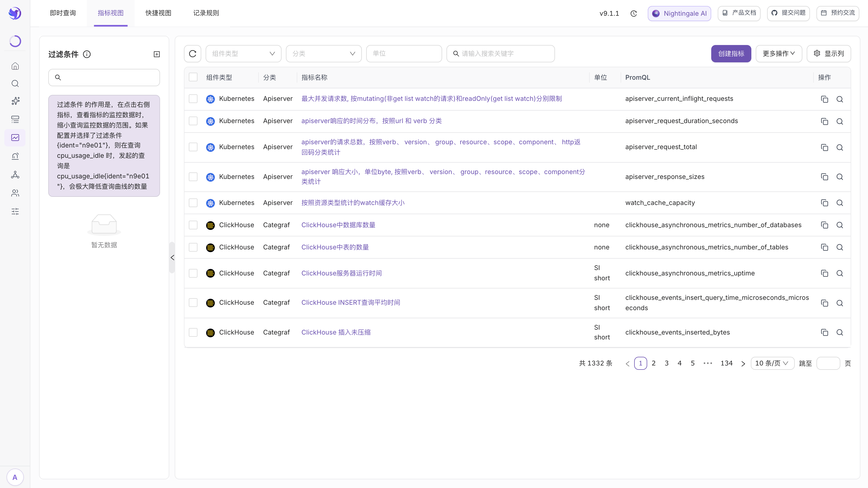Viewport: 868px width, 488px height.
Task: Open the users icon in the sidebar
Action: point(15,193)
